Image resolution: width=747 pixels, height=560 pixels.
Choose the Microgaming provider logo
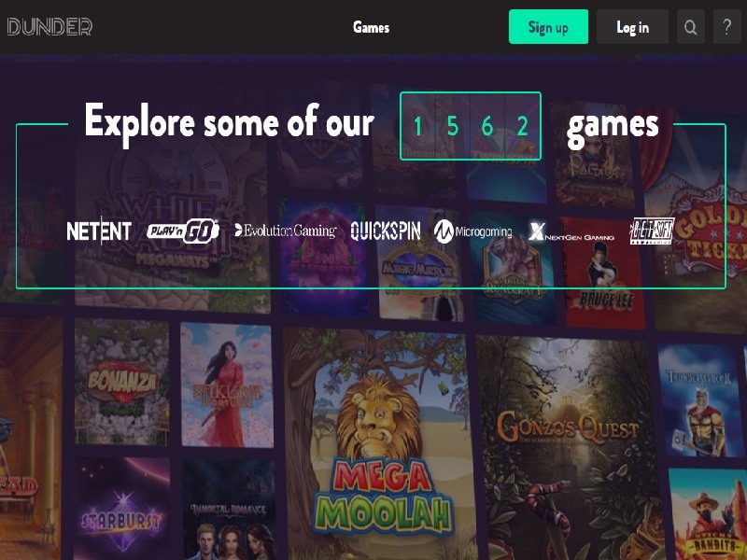coord(473,231)
